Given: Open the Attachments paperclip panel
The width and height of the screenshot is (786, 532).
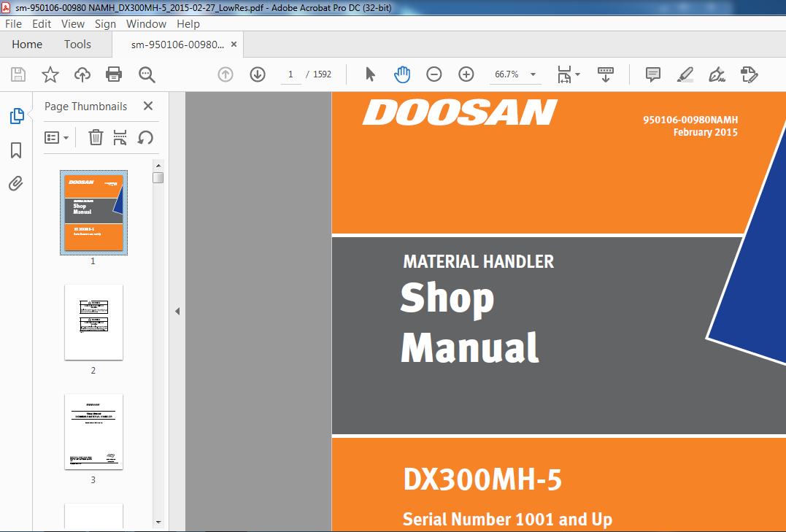Looking at the screenshot, I should point(16,183).
